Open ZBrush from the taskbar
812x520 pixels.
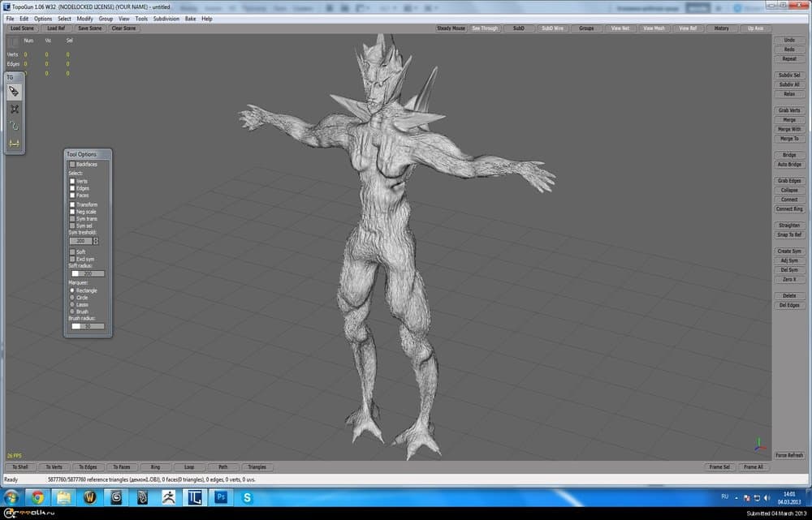(x=169, y=497)
